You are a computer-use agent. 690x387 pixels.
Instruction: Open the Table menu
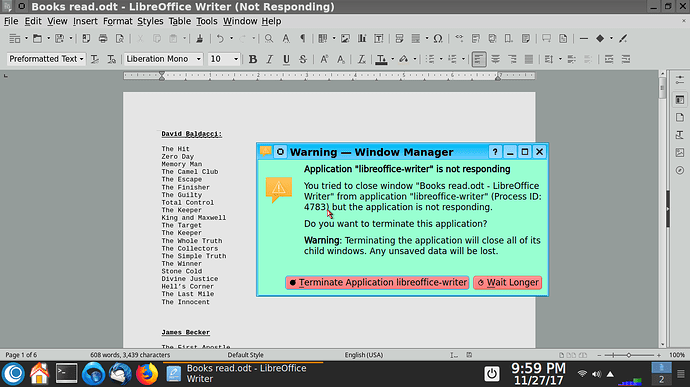coord(180,21)
